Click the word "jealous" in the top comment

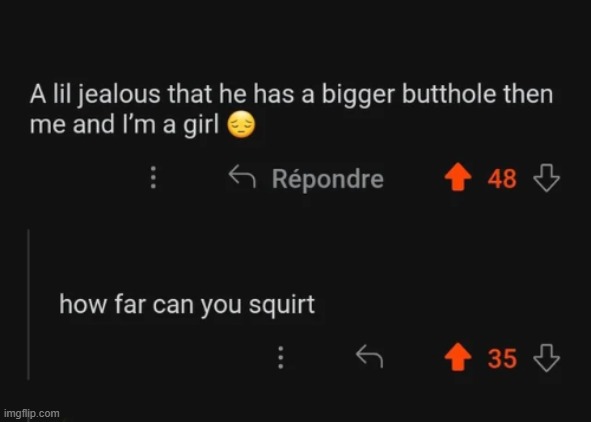[121, 95]
